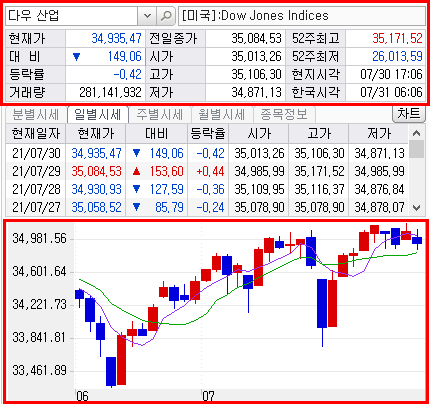
Task: Click the down-triangle beside 127.59
Action: pyautogui.click(x=136, y=190)
